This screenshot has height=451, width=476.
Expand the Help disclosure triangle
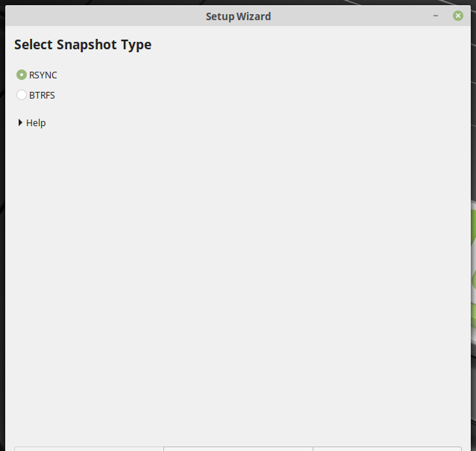pos(20,122)
